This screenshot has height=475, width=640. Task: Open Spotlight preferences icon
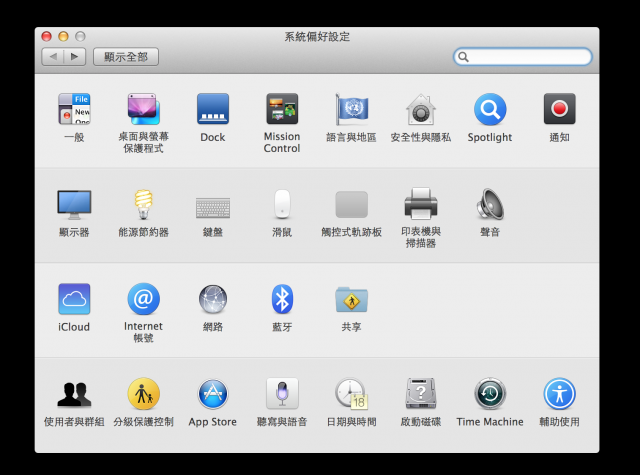(x=490, y=109)
